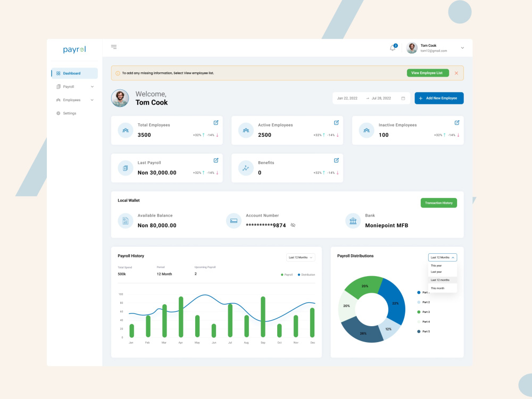Image resolution: width=532 pixels, height=399 pixels.
Task: Expand the user account chevron
Action: click(462, 48)
